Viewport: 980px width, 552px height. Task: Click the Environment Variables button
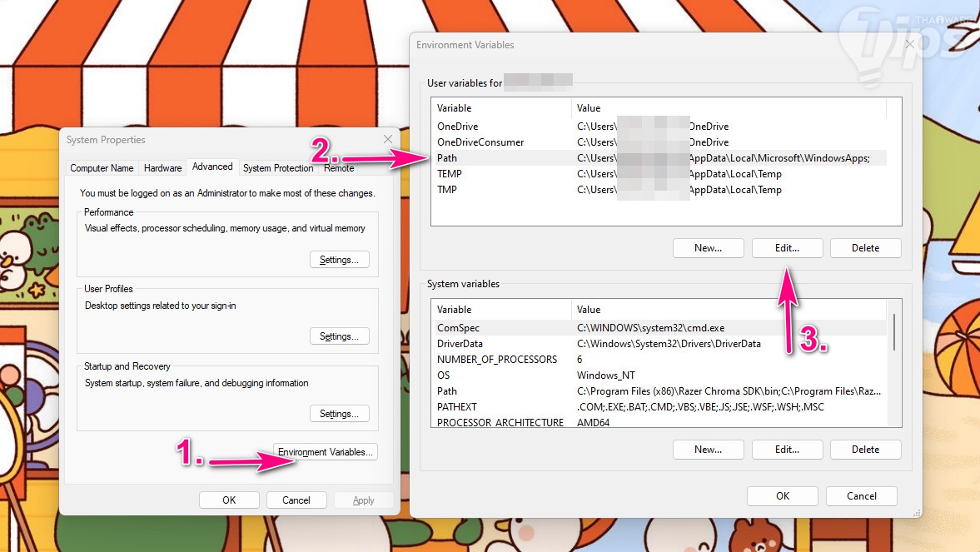point(325,451)
